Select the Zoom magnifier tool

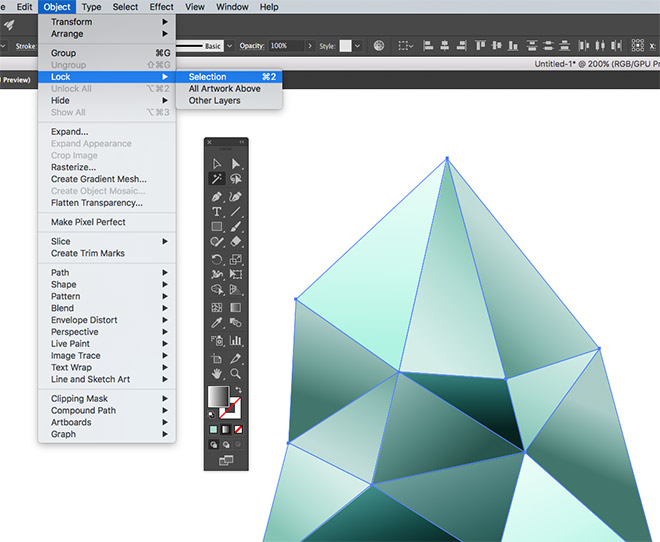[x=236, y=373]
